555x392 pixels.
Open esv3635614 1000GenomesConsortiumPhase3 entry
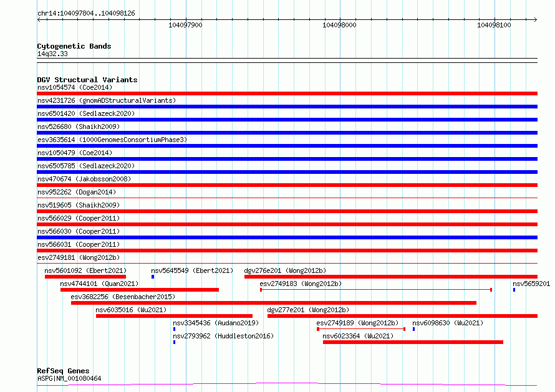click(112, 140)
